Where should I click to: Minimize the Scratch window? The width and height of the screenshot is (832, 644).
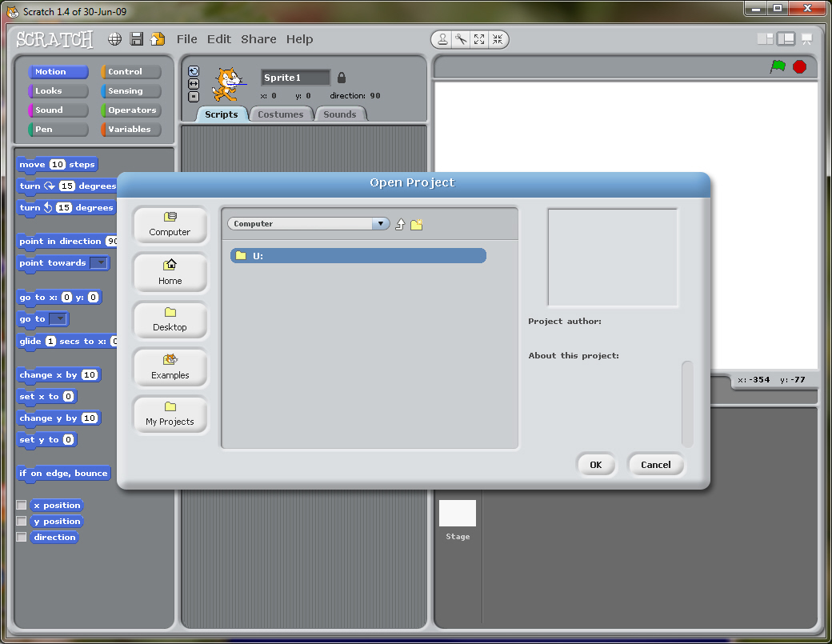(x=755, y=8)
